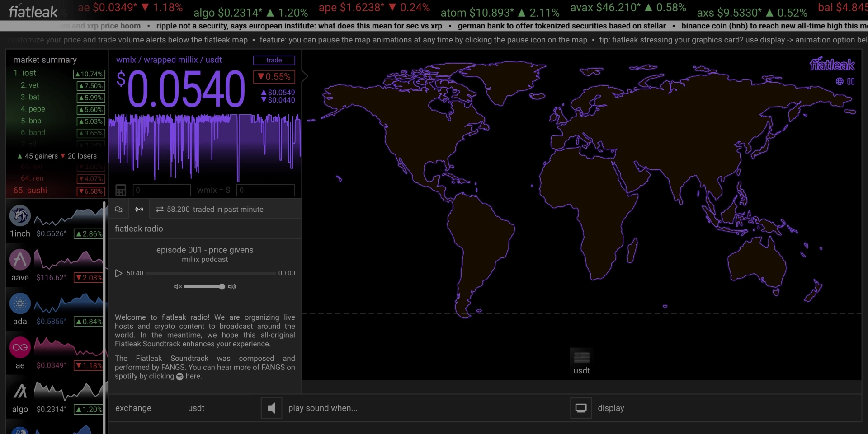Click the scrollbar of the coin list
Image resolution: width=868 pixels, height=434 pixels.
(105, 317)
